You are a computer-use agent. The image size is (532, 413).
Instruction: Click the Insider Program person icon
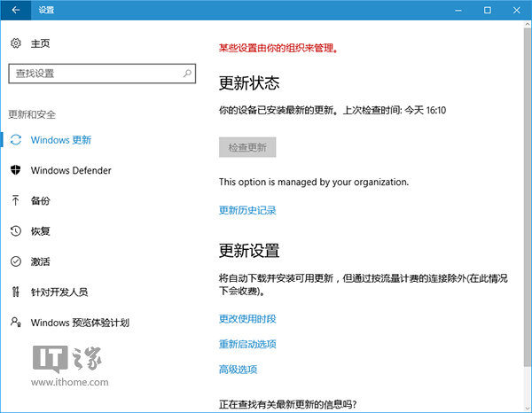(16, 322)
